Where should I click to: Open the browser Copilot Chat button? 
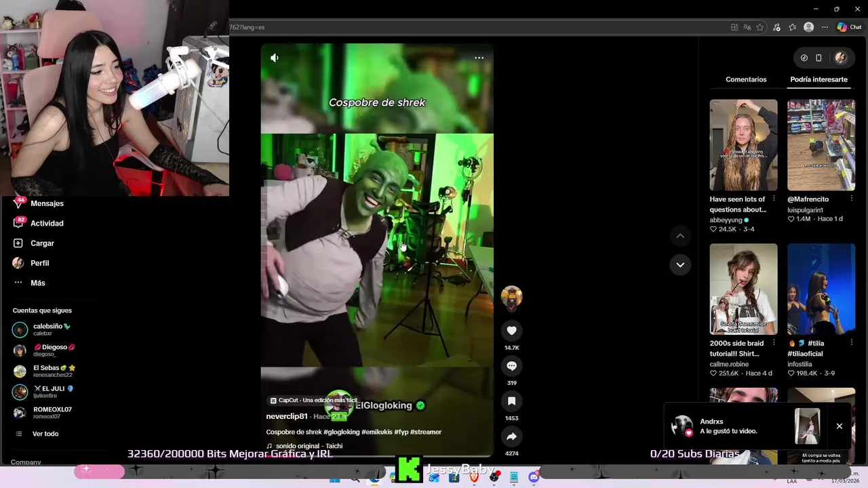[849, 27]
